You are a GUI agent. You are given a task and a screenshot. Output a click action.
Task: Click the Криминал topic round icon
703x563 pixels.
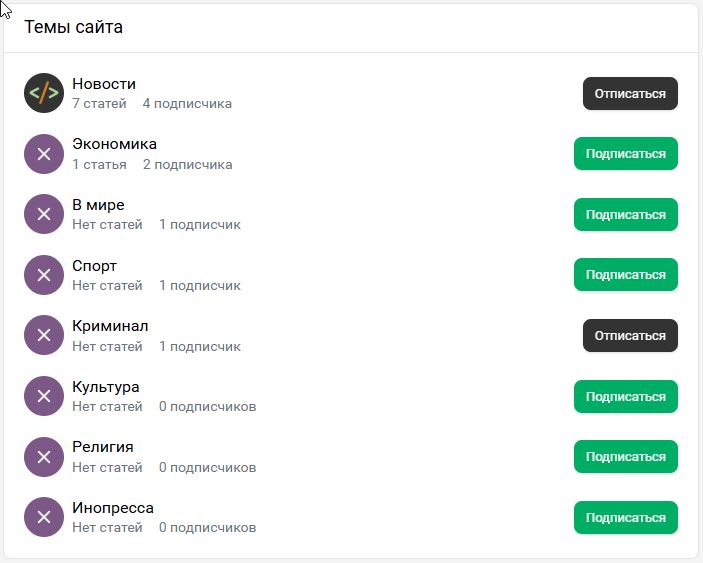[x=44, y=335]
